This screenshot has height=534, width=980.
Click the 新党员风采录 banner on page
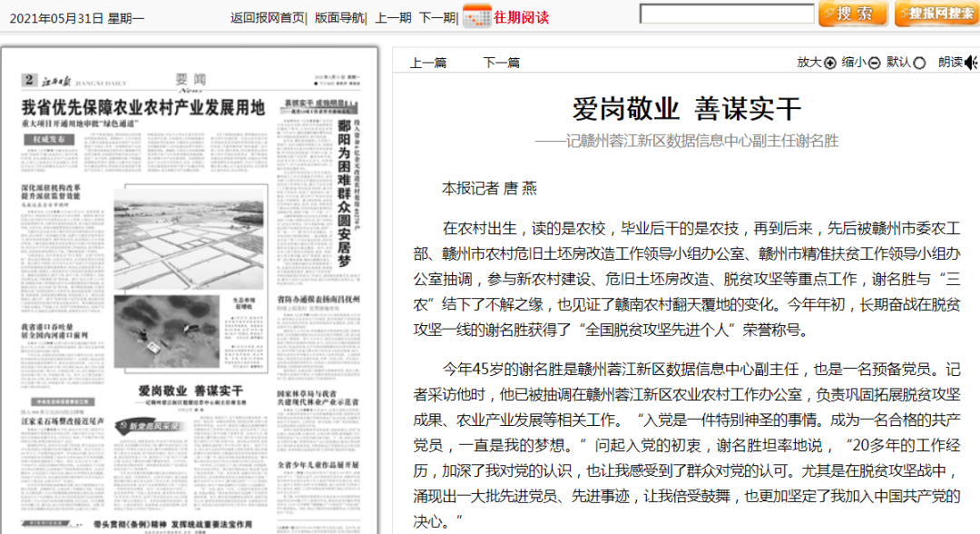pyautogui.click(x=152, y=426)
